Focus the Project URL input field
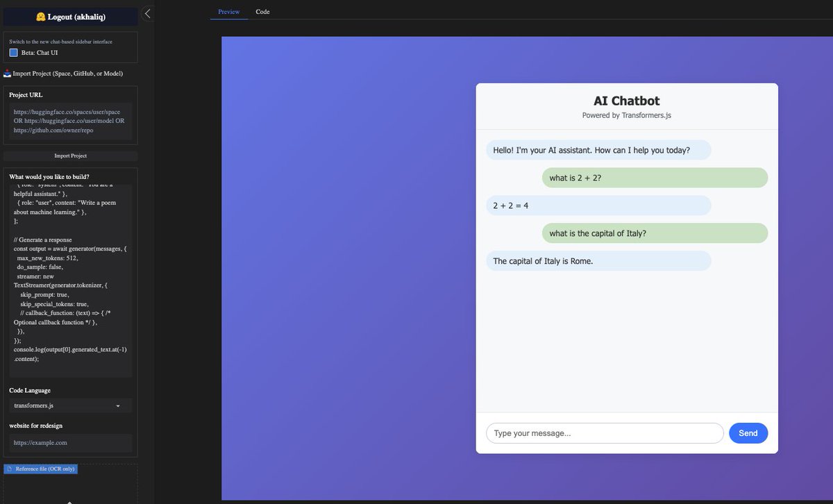 (70, 121)
